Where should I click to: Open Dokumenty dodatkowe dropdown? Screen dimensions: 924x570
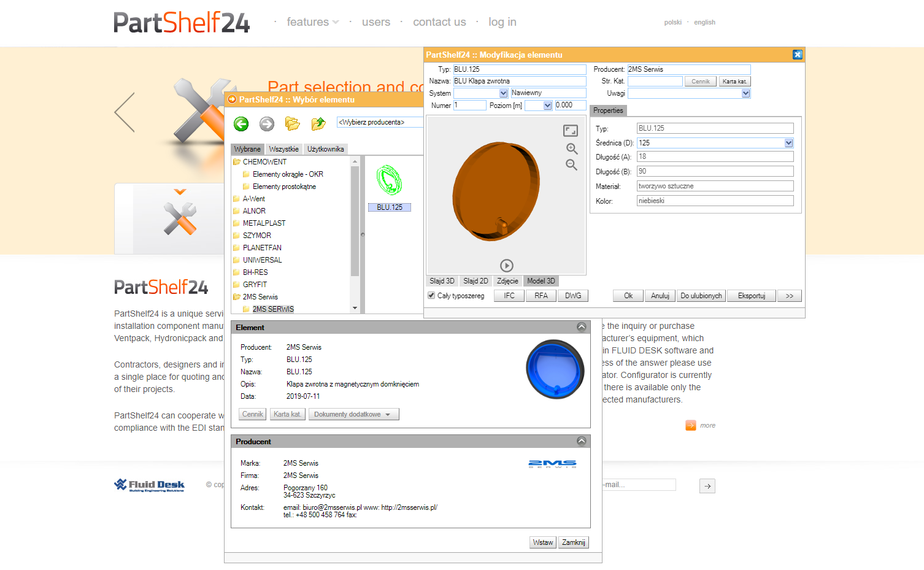(x=353, y=415)
